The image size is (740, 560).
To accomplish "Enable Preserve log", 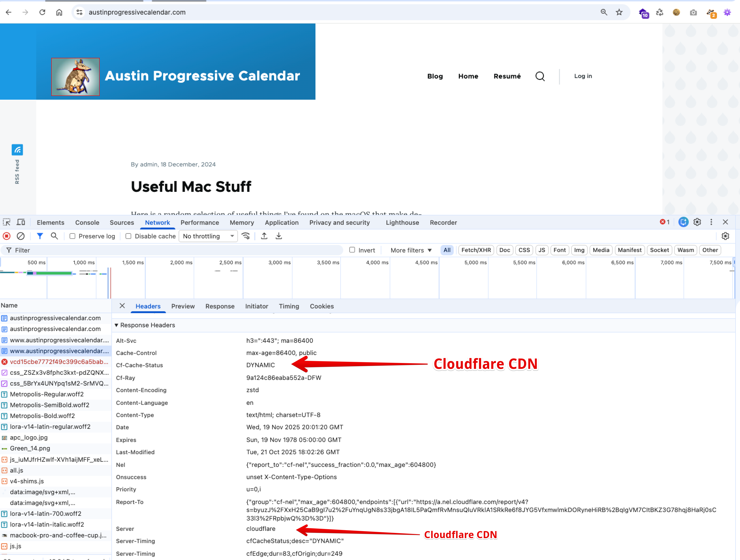I will (x=72, y=236).
